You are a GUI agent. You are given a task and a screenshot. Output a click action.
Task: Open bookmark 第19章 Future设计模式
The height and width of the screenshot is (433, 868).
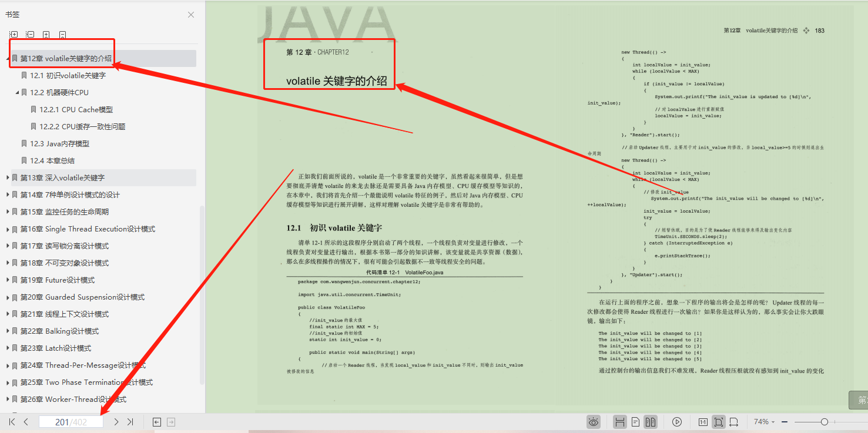[58, 280]
